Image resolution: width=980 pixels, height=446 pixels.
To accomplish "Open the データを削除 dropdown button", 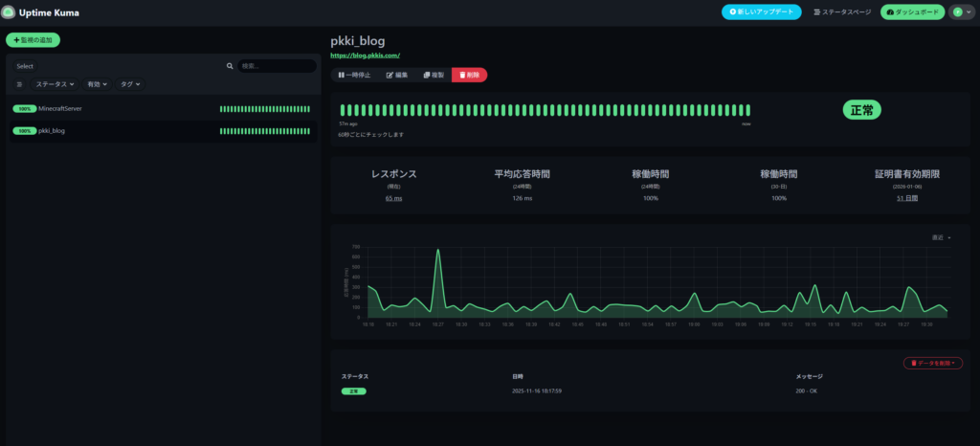I will click(932, 363).
